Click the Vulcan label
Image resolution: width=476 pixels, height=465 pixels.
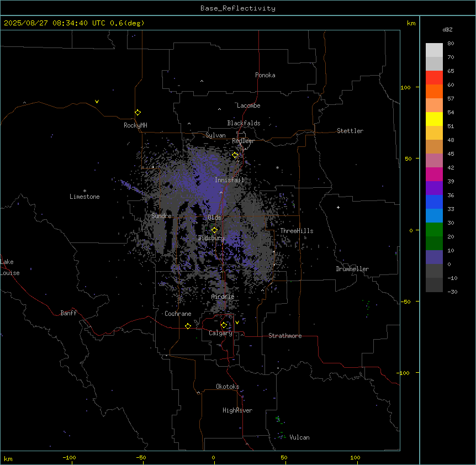click(x=299, y=437)
